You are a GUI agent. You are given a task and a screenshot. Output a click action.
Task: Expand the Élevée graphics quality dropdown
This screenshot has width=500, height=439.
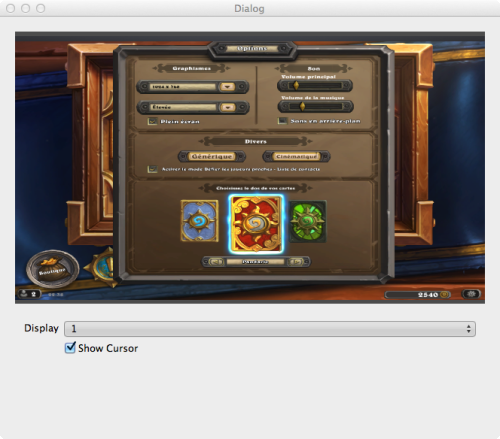[228, 107]
